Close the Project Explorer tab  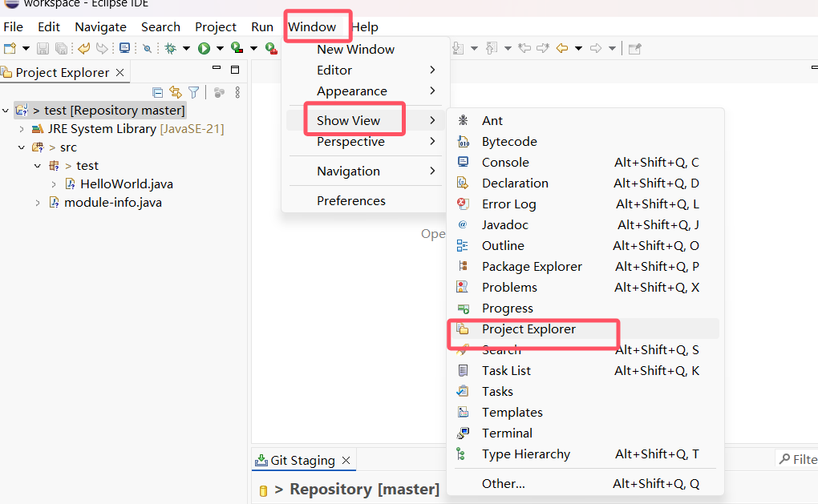click(x=120, y=72)
